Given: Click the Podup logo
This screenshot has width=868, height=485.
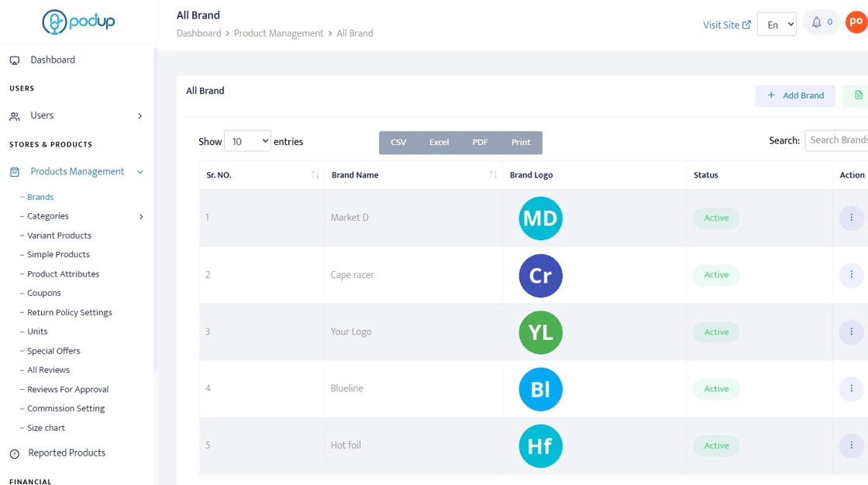Looking at the screenshot, I should (x=78, y=22).
